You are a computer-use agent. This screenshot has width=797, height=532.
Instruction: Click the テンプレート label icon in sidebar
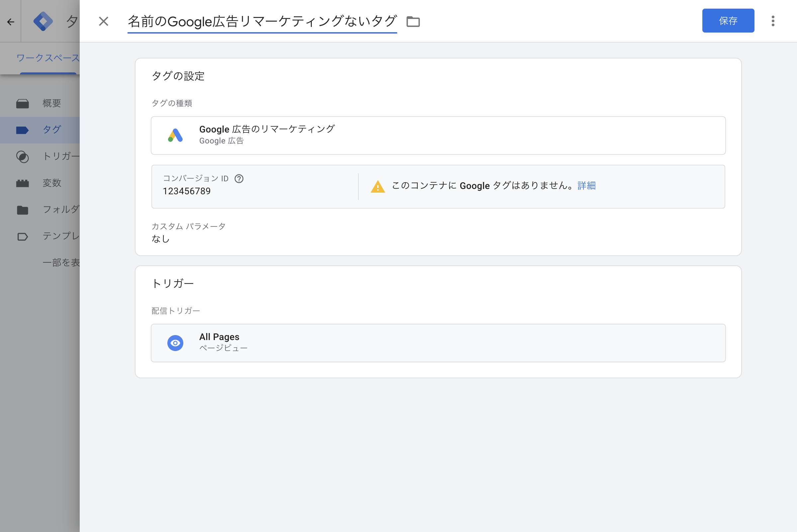(22, 236)
